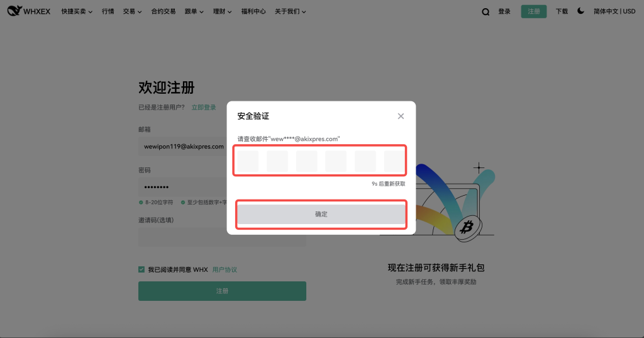Viewport: 644px width, 338px height.
Task: Expand the 跟单 dropdown menu
Action: point(194,11)
